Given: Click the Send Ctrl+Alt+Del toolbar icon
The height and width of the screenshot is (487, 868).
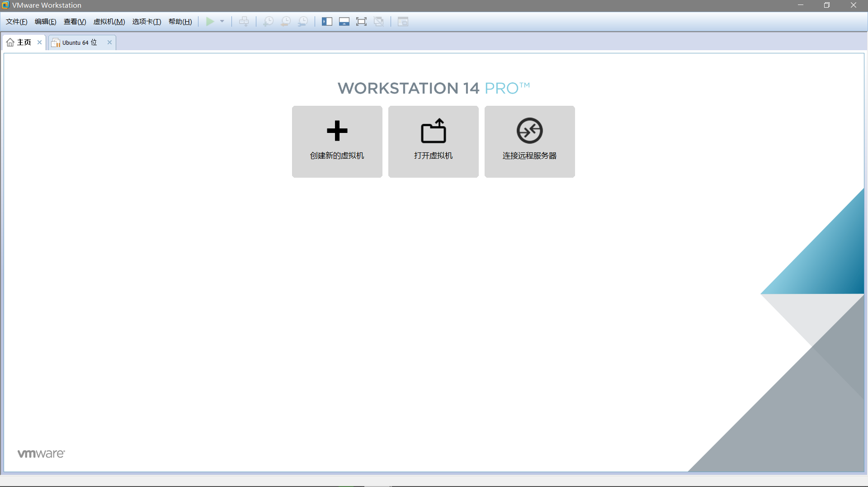Looking at the screenshot, I should click(x=244, y=21).
